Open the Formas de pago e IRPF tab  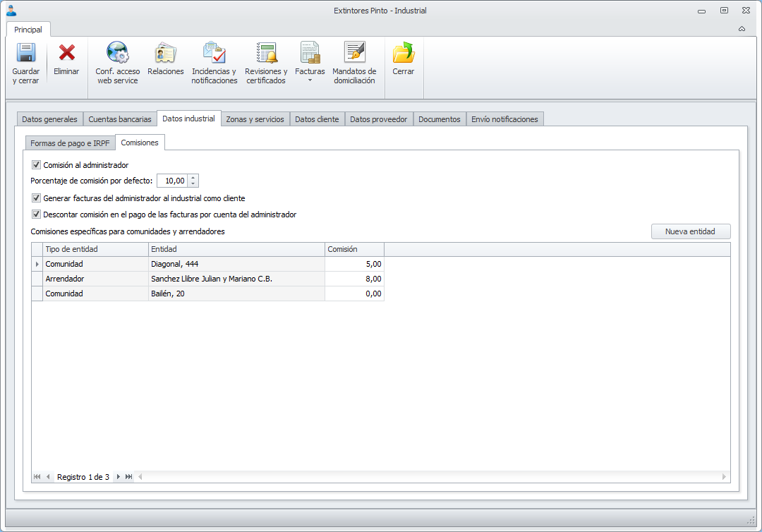pyautogui.click(x=70, y=143)
